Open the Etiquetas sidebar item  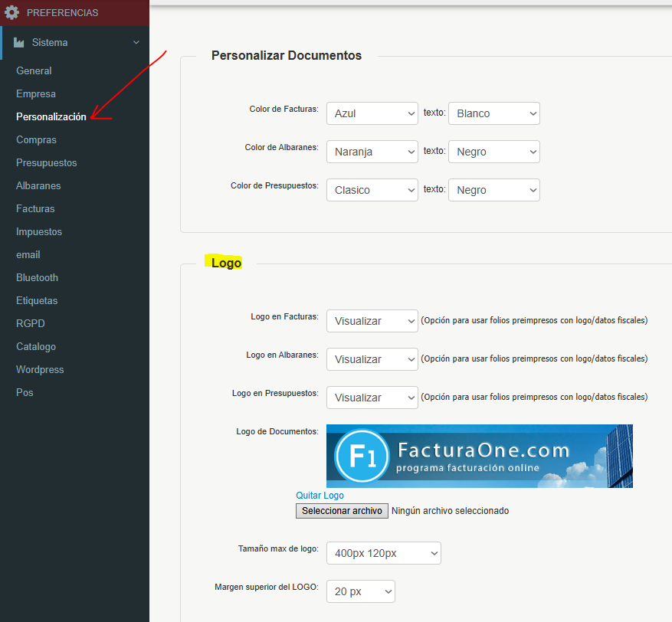click(x=37, y=301)
